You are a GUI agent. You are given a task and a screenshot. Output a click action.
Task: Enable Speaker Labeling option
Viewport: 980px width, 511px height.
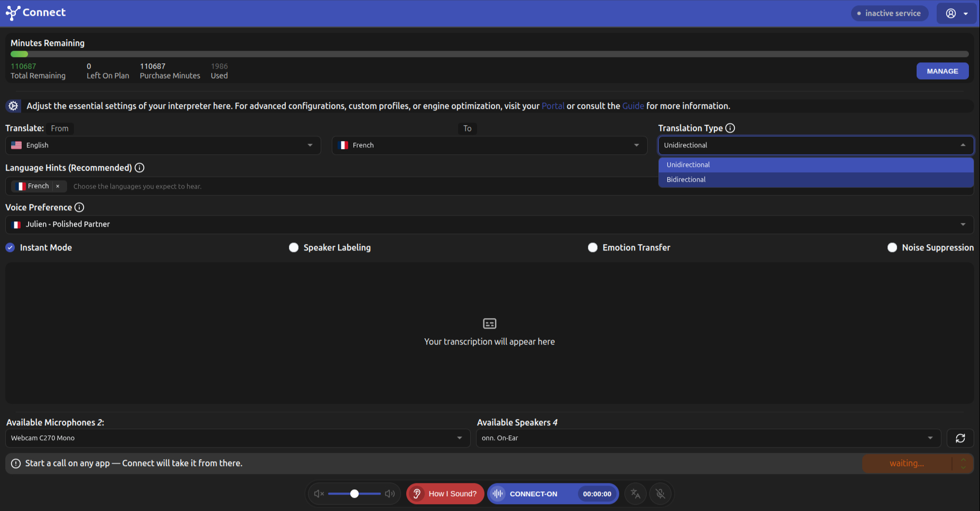pyautogui.click(x=294, y=247)
